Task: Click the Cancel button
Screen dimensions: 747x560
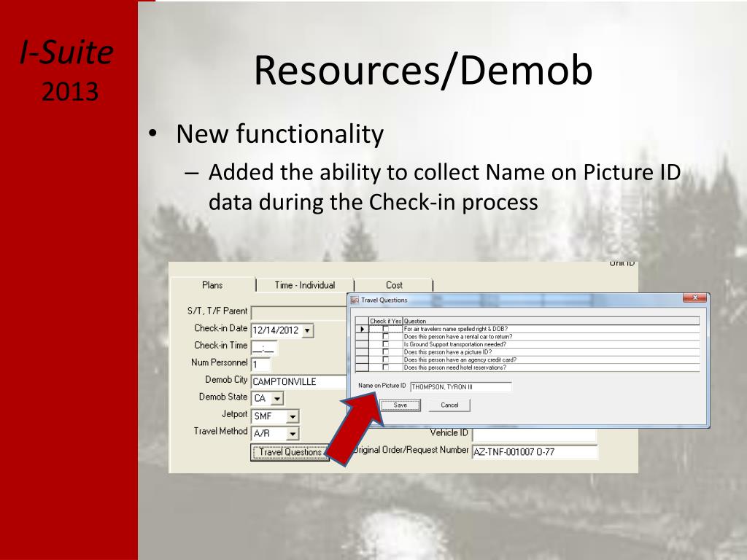Action: (449, 405)
